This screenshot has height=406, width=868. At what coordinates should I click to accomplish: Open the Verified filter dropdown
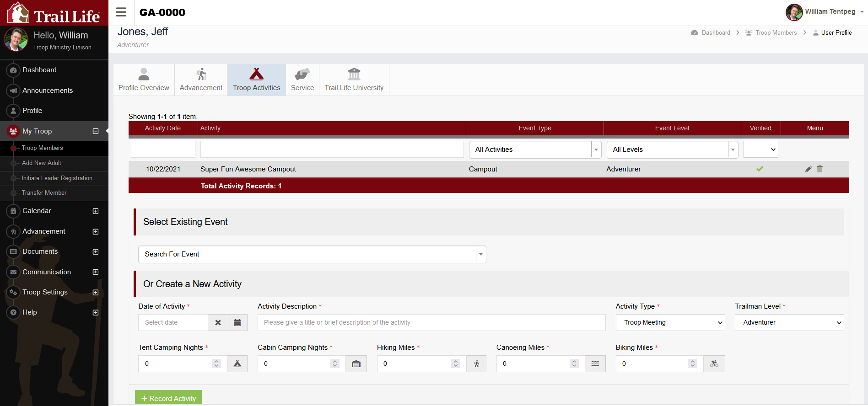760,150
